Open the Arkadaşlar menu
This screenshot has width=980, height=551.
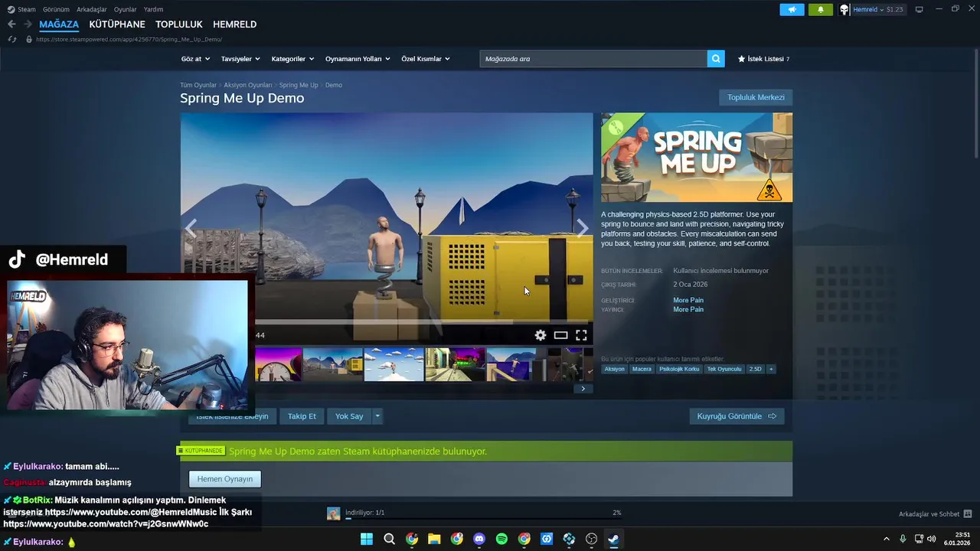click(92, 9)
